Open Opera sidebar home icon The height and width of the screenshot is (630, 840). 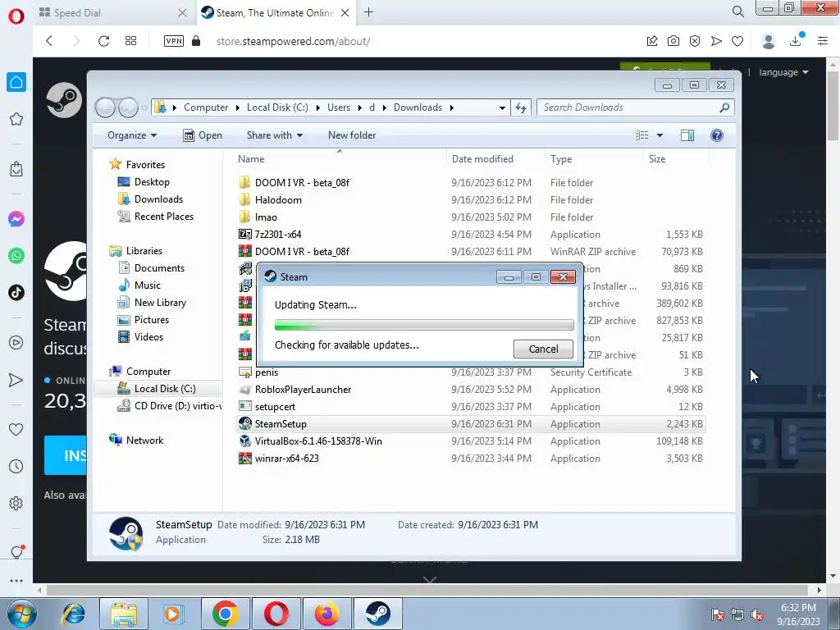16,82
